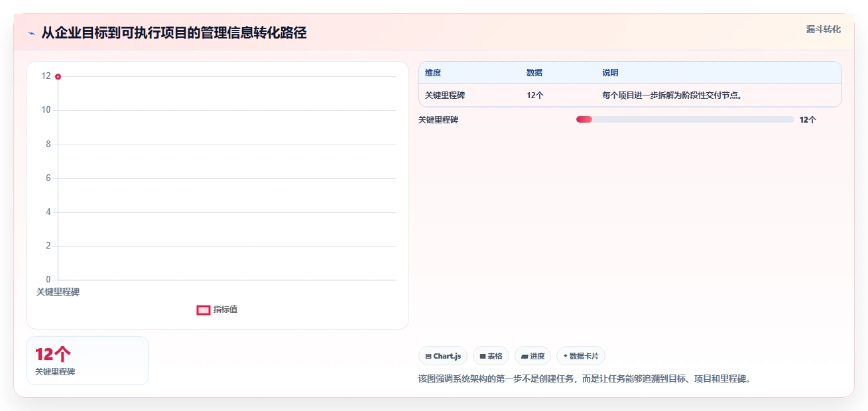Click the 关键里程碑 label beside progress bar

click(438, 120)
